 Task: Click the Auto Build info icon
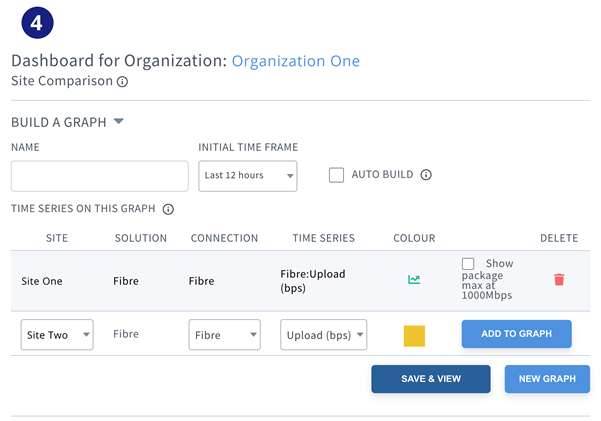(x=426, y=175)
